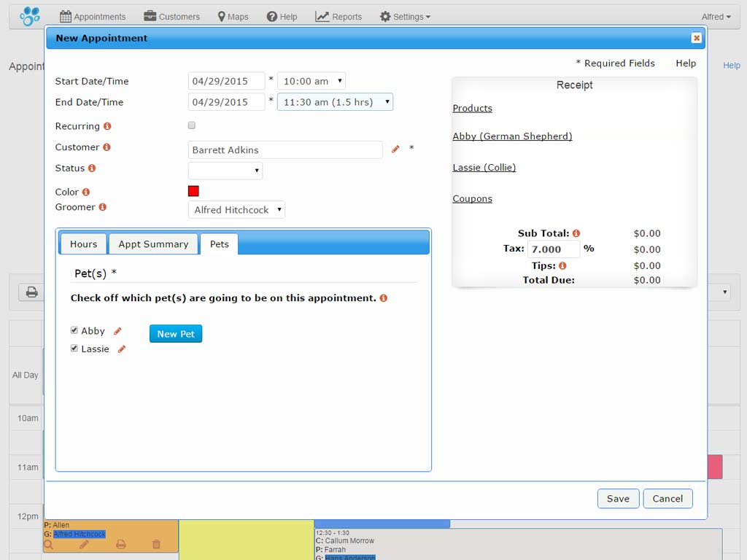Uncheck Abby from the appointment pets
This screenshot has width=747, height=560.
coord(74,330)
